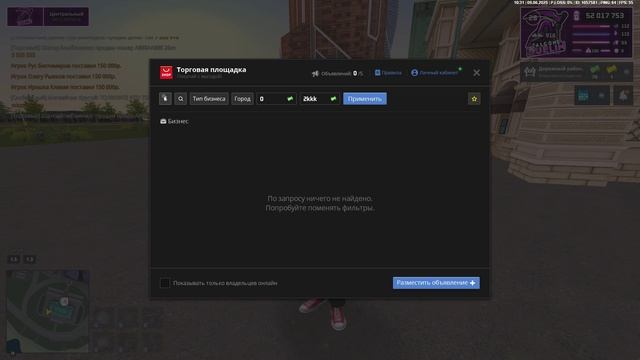640x360 pixels.
Task: Open Личный кабинет personal account
Action: 434,73
